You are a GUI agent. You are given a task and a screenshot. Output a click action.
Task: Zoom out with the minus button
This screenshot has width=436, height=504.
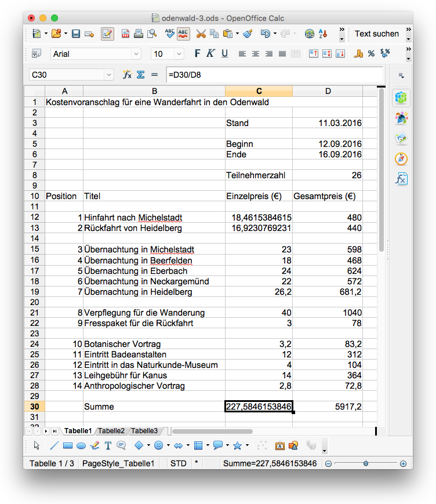(328, 463)
